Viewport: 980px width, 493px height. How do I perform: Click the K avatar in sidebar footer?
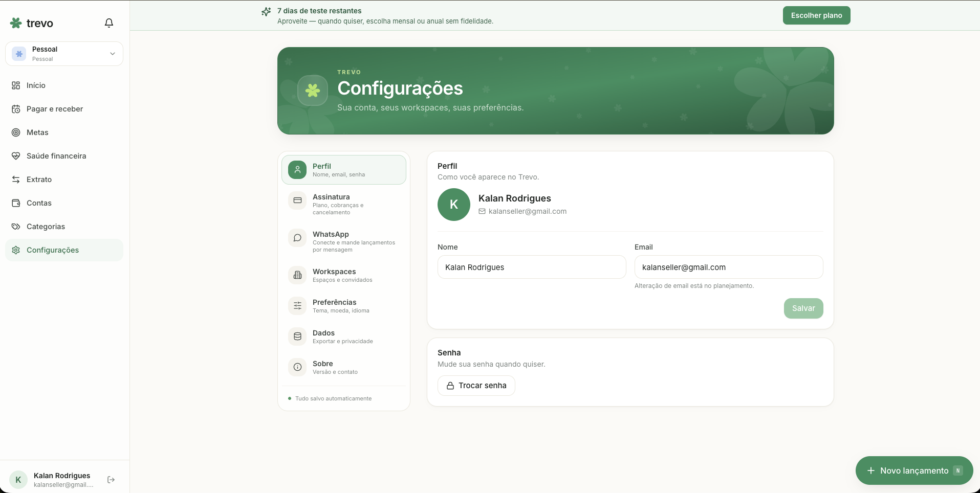(x=18, y=480)
